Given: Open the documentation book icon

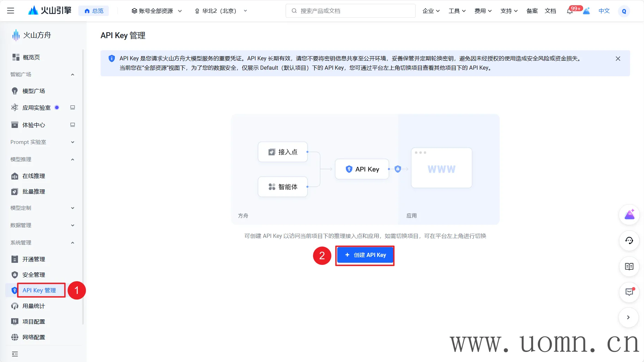Looking at the screenshot, I should [629, 266].
